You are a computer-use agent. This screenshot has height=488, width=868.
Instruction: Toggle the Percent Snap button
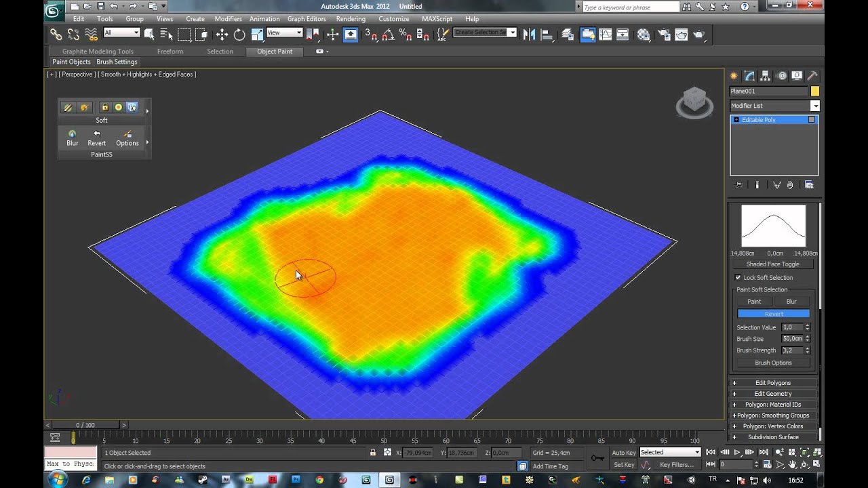point(405,34)
